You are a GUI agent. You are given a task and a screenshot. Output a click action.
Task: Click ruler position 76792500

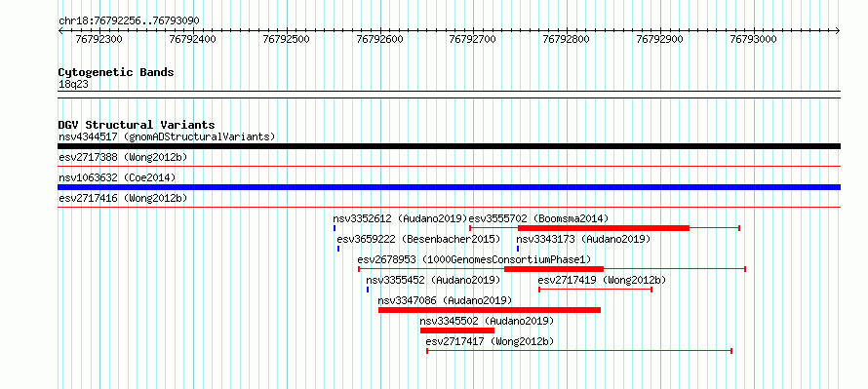286,39
